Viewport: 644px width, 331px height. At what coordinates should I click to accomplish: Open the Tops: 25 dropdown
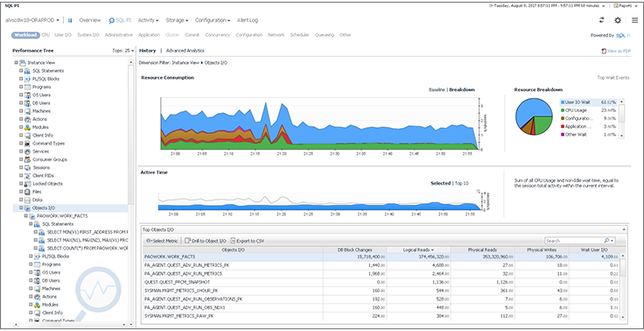(122, 51)
